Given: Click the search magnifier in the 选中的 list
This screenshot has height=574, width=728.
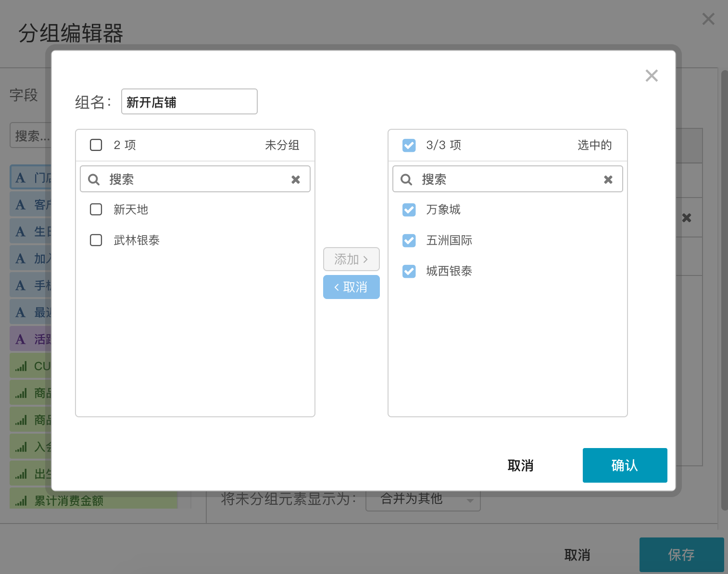Looking at the screenshot, I should (406, 179).
